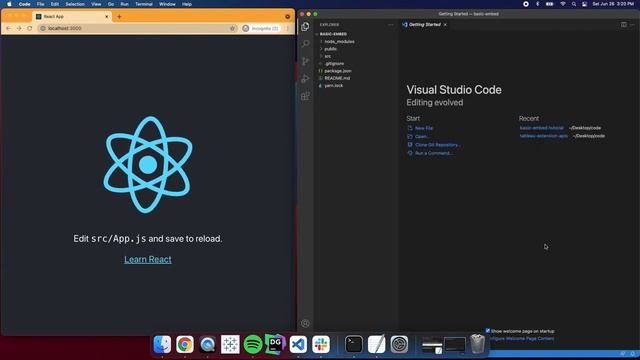Open the File menu

click(40, 4)
